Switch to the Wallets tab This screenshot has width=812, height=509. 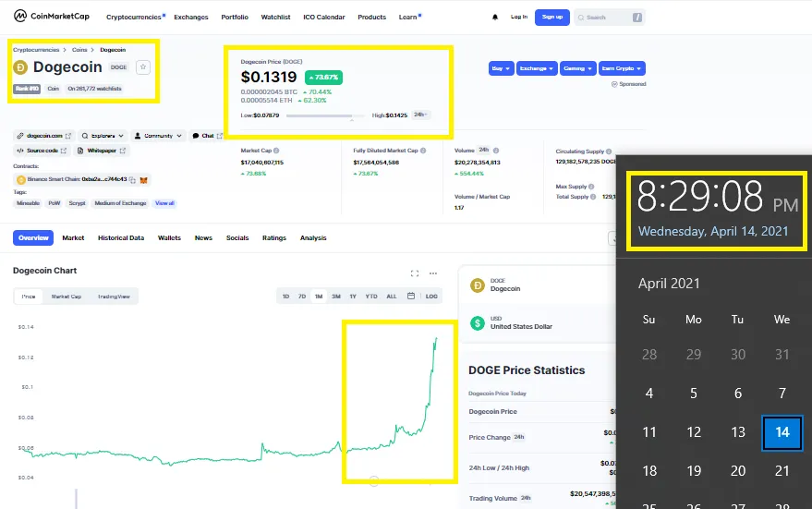click(169, 237)
